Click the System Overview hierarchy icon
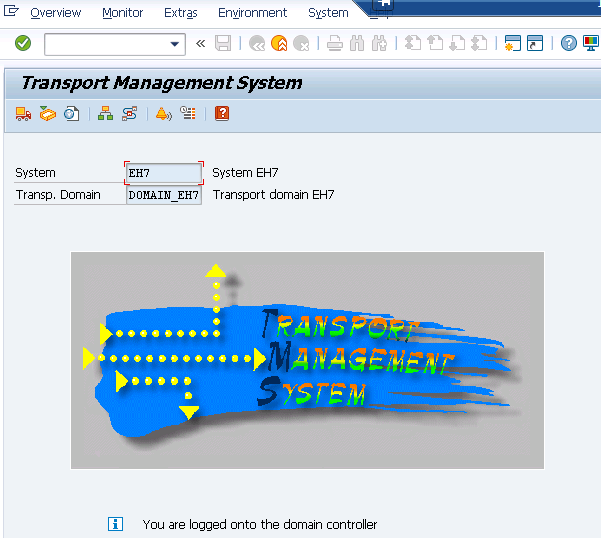This screenshot has height=538, width=601. pyautogui.click(x=105, y=114)
